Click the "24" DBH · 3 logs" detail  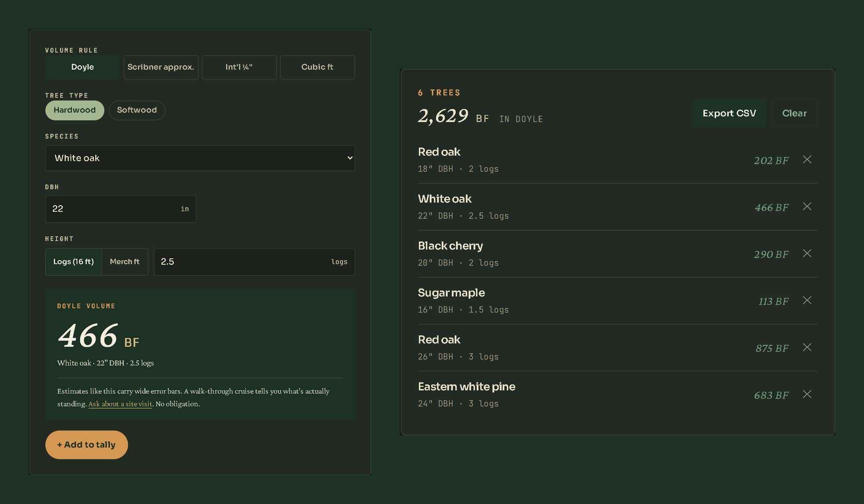458,404
